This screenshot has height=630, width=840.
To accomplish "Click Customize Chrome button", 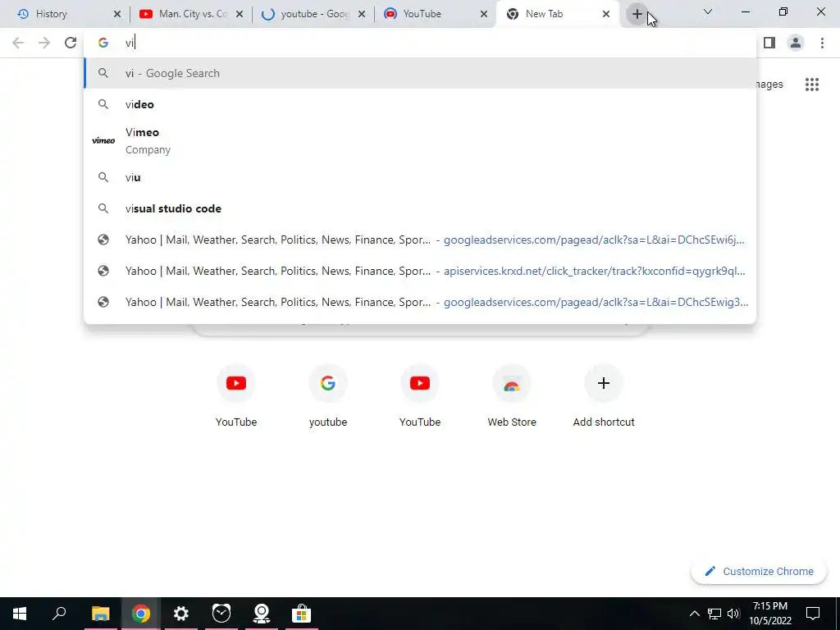I will (x=759, y=571).
